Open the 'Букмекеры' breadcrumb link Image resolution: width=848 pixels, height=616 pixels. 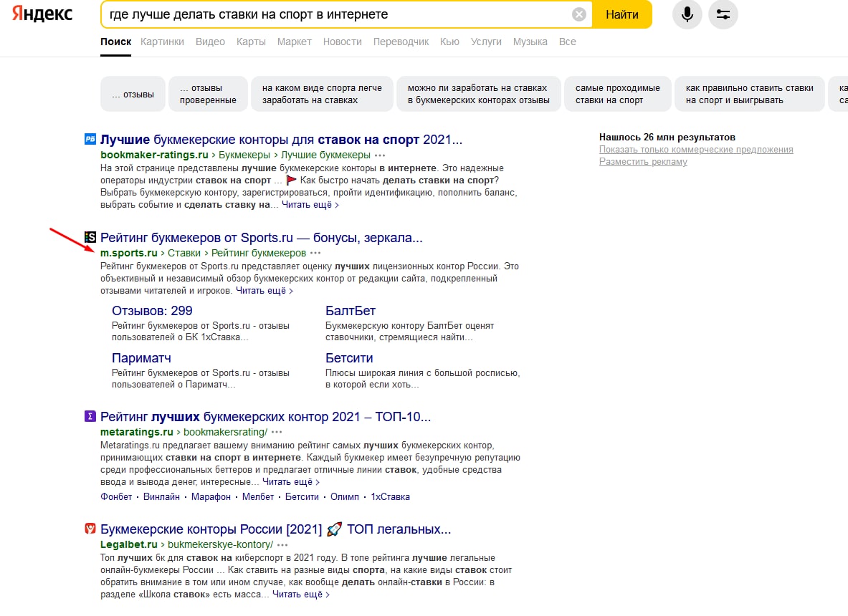[x=244, y=155]
